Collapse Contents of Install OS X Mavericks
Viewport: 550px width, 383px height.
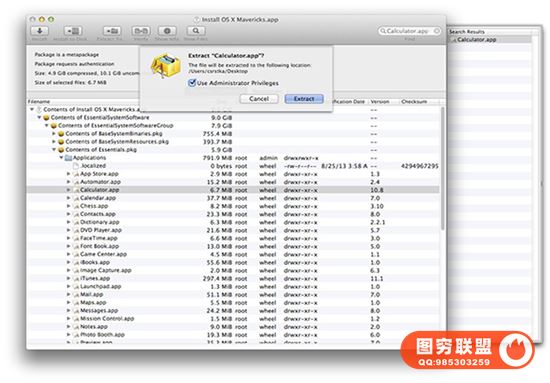pyautogui.click(x=32, y=109)
